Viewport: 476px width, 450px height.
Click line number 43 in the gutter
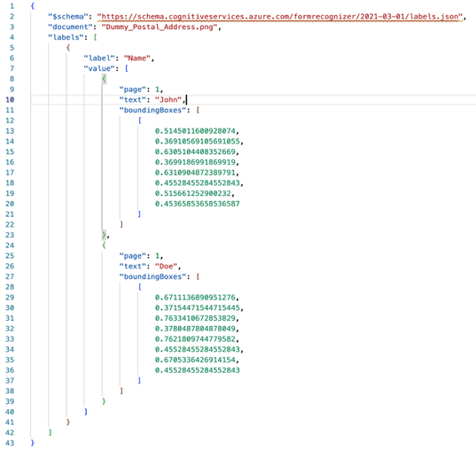tap(10, 443)
